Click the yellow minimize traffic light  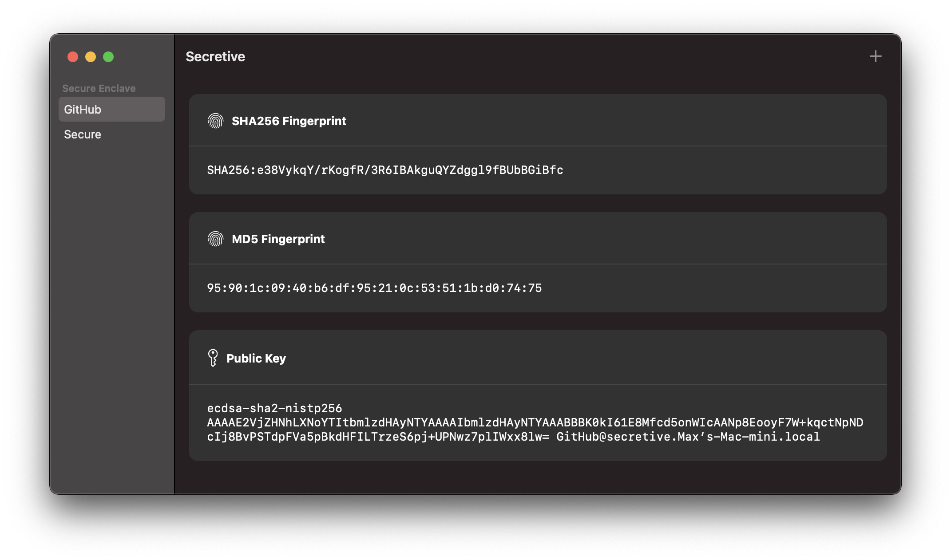pos(90,57)
